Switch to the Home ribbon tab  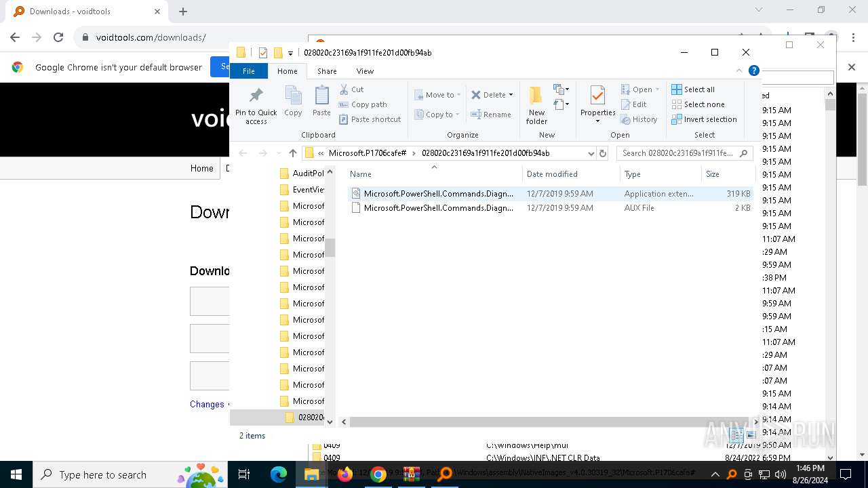(287, 71)
